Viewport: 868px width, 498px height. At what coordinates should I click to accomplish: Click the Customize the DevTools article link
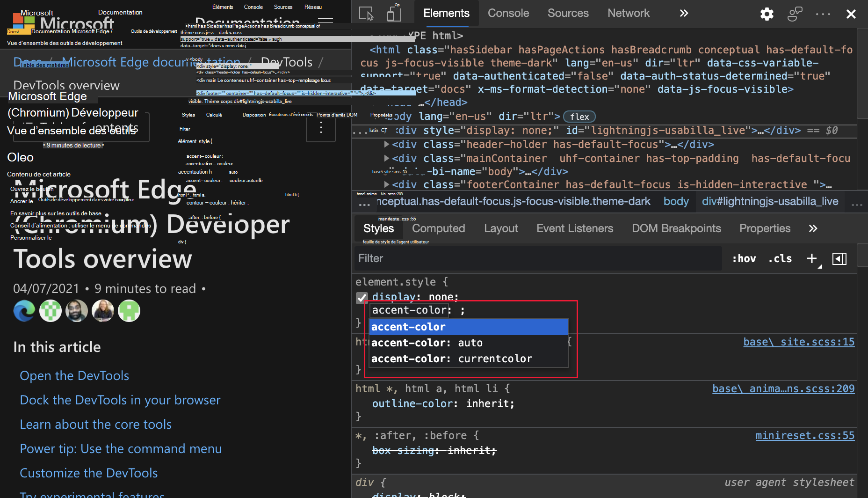88,473
